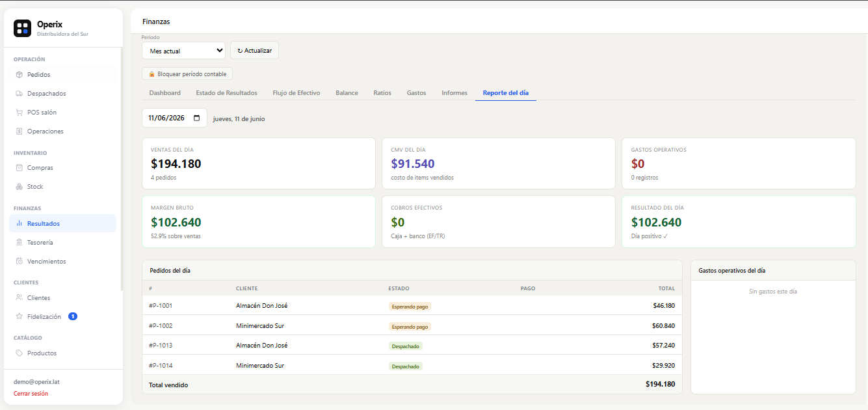Click the calendar icon in date field

pyautogui.click(x=197, y=118)
